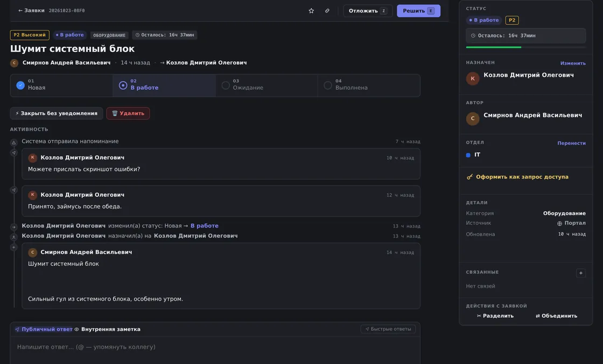Click the Решить button
Viewport: 603px width, 364px height.
coord(418,11)
